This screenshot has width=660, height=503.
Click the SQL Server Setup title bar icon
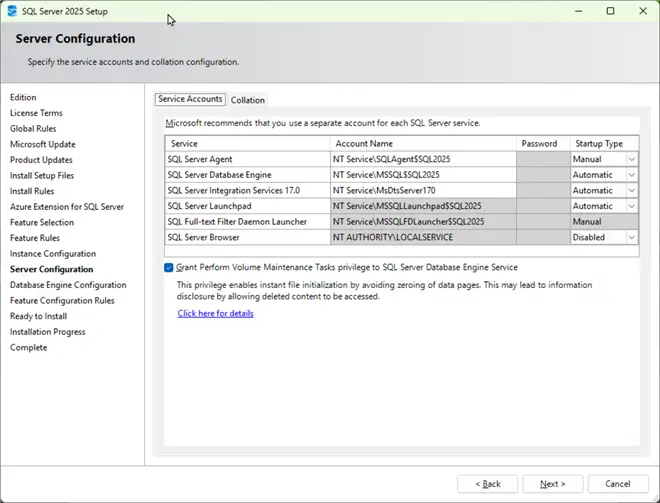(x=12, y=11)
